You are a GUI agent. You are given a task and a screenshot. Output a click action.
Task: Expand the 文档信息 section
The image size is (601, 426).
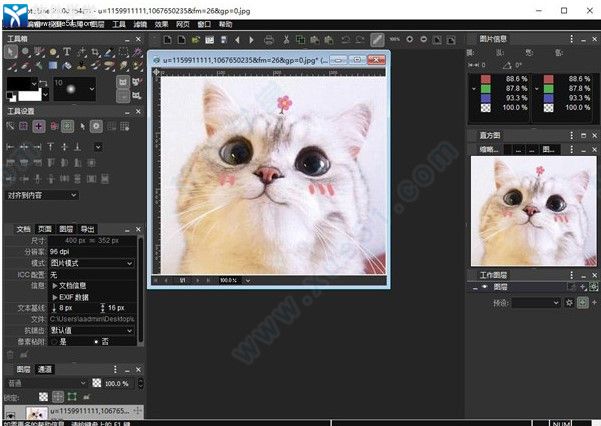point(69,286)
